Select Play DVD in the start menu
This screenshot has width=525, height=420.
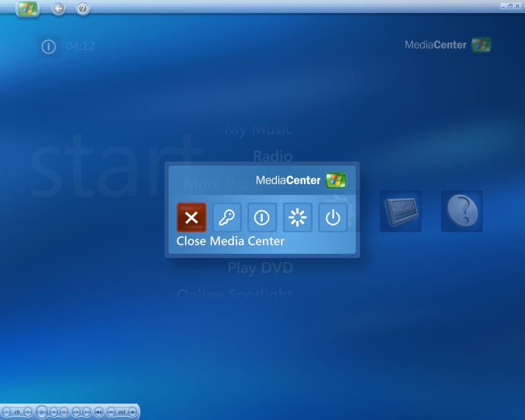coord(260,268)
